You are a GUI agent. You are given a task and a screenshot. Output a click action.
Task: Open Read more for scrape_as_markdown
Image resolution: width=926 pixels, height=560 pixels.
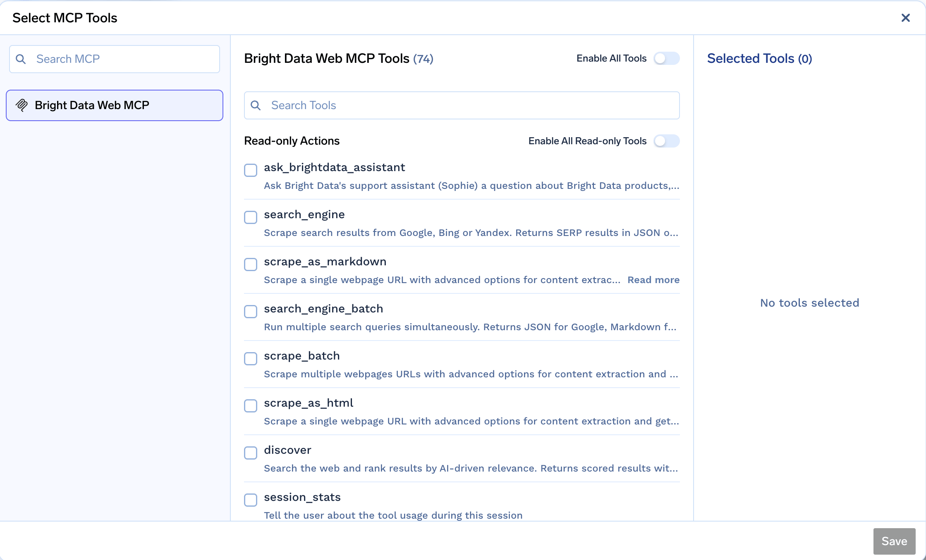(x=653, y=280)
